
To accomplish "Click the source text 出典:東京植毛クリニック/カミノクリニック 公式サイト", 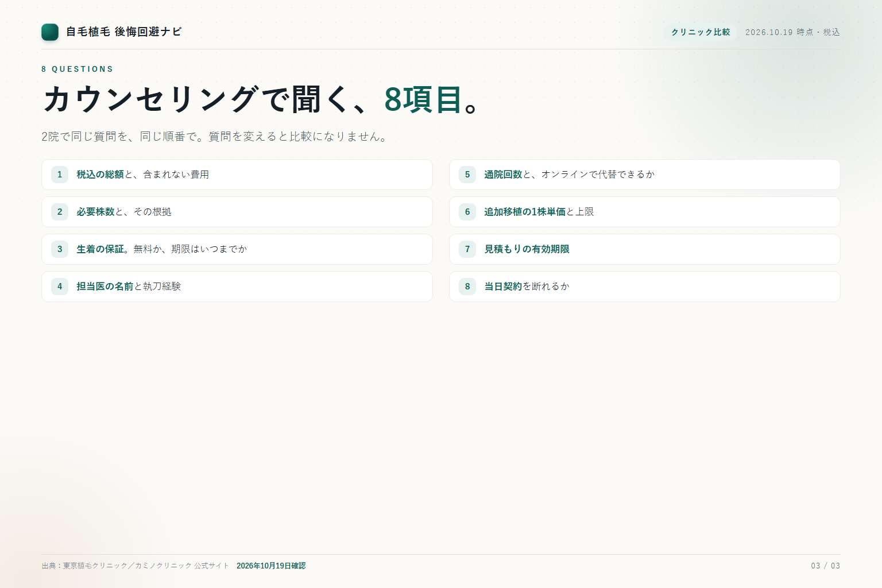I will click(x=135, y=566).
